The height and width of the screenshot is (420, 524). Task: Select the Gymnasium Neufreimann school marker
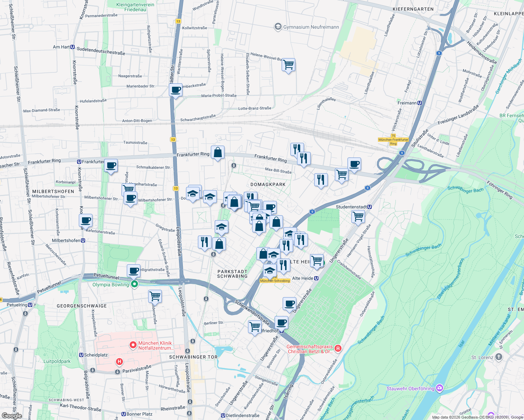(x=277, y=27)
